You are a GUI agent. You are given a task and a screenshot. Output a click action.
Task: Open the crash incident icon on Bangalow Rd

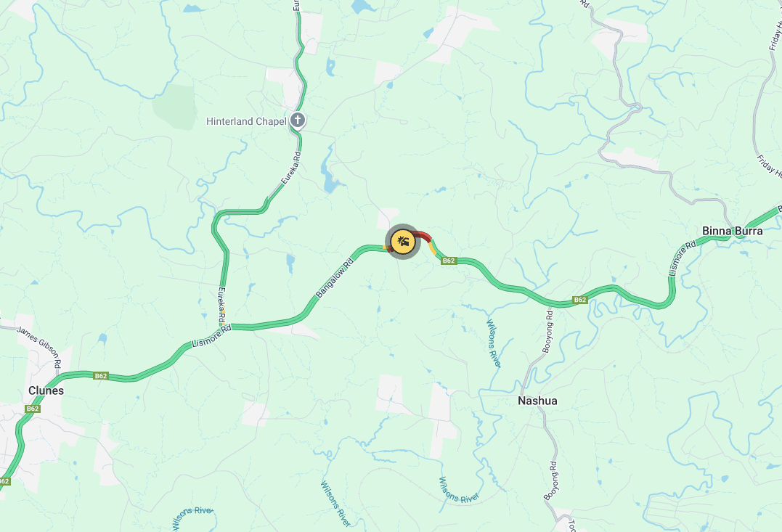click(403, 242)
